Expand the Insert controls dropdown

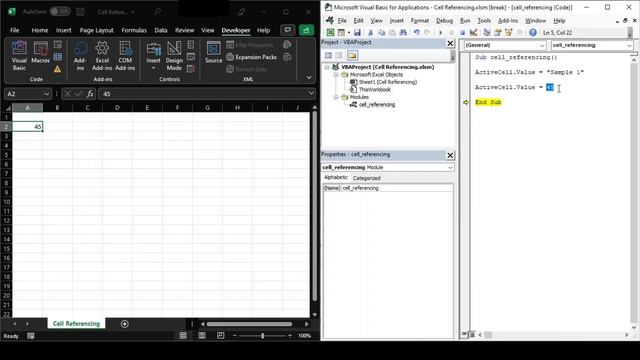coord(153,56)
